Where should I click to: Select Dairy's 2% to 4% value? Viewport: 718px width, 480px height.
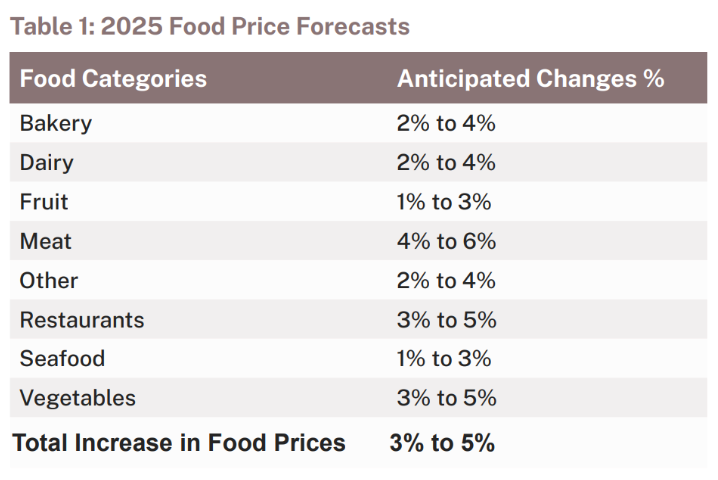click(446, 163)
